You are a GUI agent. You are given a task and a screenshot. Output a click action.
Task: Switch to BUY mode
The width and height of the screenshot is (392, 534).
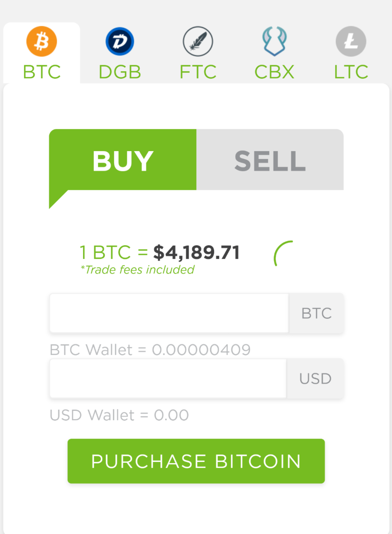pos(123,161)
